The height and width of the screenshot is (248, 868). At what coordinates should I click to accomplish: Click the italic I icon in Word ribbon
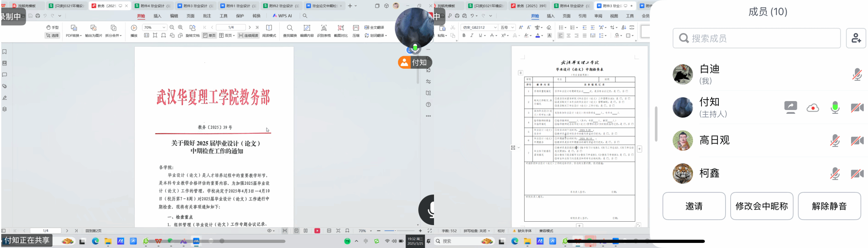[472, 36]
